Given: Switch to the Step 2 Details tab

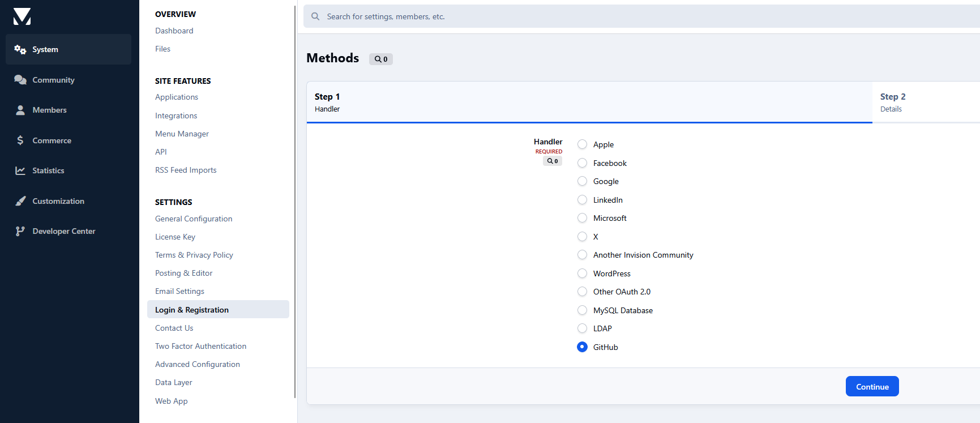Looking at the screenshot, I should coord(926,102).
